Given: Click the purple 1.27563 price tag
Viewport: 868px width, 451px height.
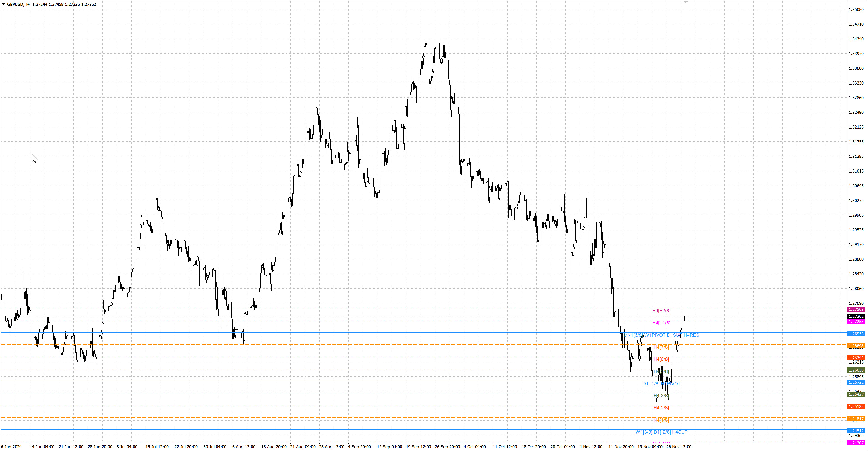Looking at the screenshot, I should tap(856, 309).
